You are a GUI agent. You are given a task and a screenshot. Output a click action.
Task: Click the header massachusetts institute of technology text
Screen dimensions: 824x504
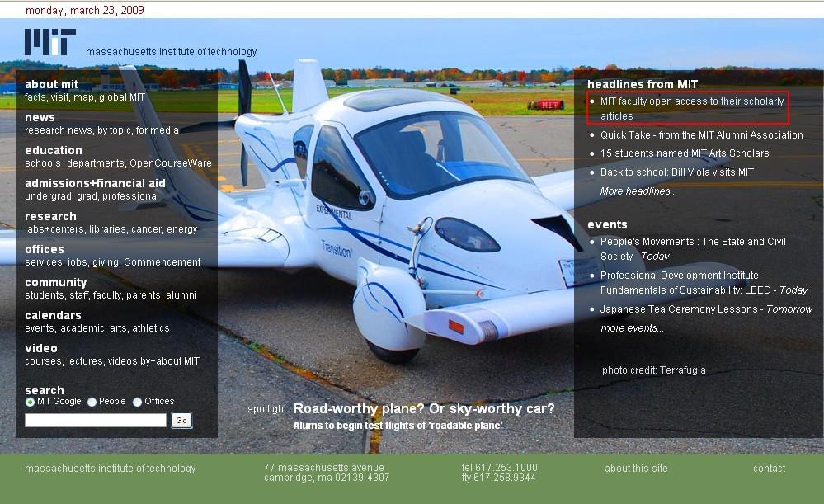coord(172,52)
